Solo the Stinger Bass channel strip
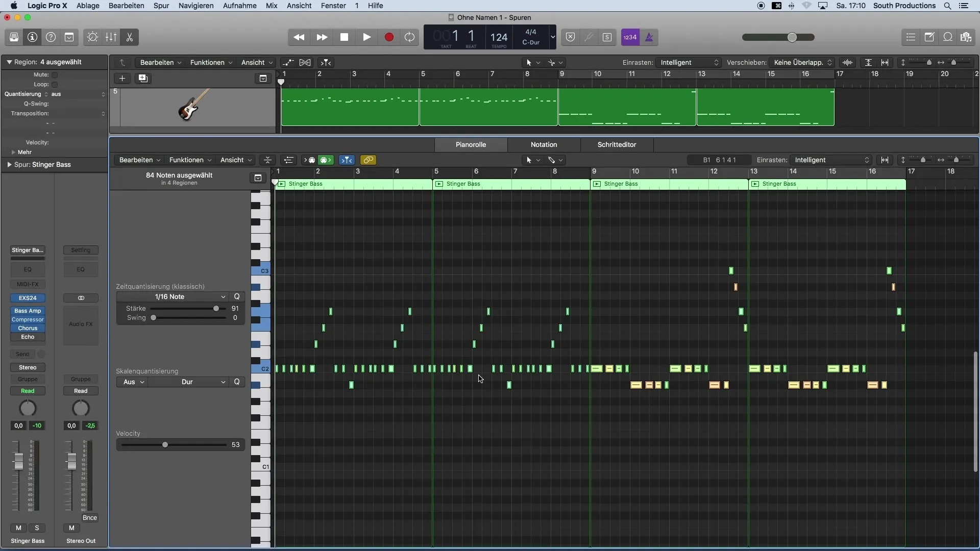Image resolution: width=980 pixels, height=551 pixels. (37, 528)
